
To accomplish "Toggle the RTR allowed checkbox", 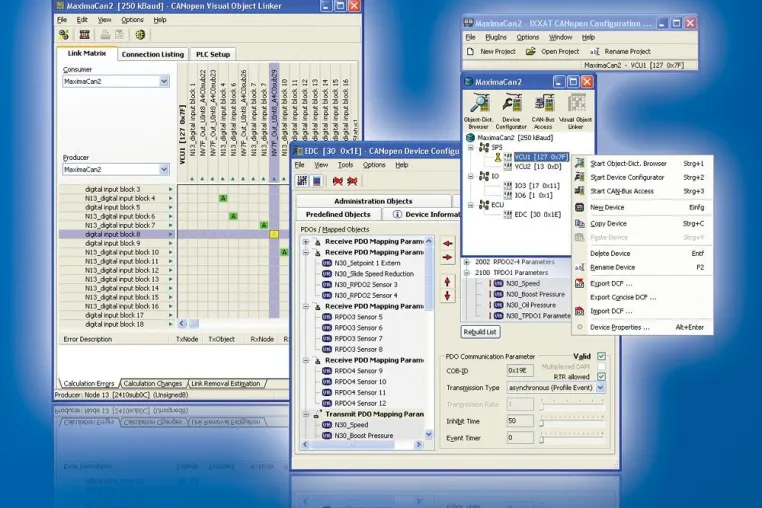I will [x=601, y=377].
